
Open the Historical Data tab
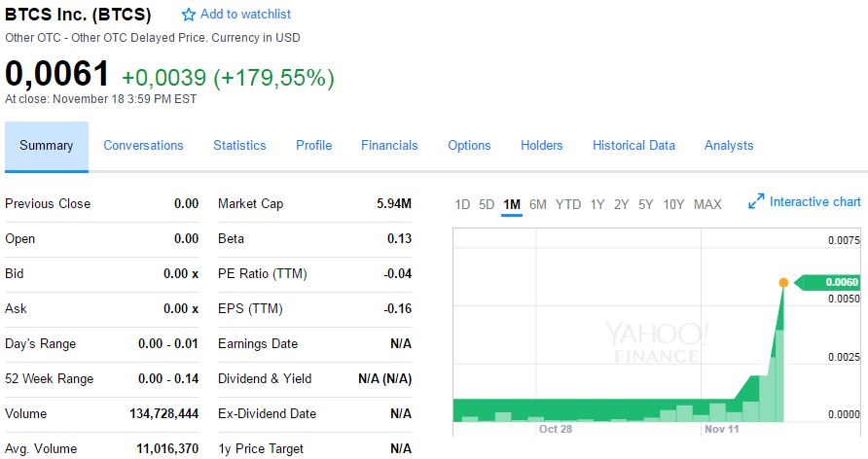[x=633, y=146]
